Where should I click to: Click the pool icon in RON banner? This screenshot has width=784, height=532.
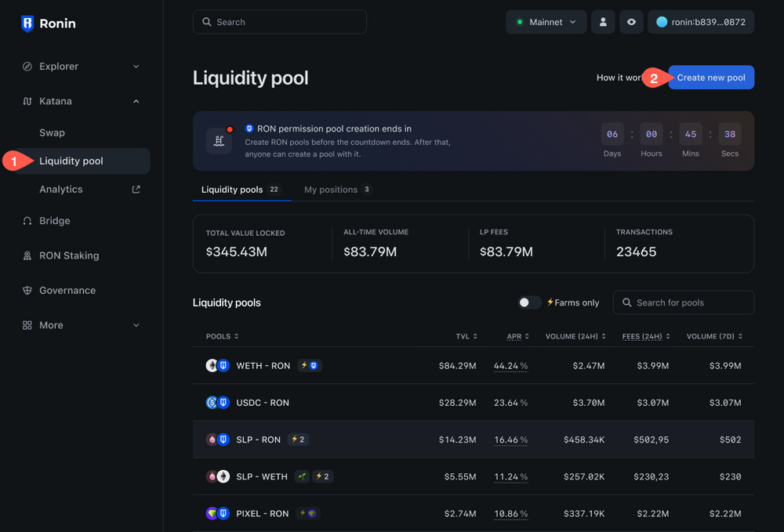[x=219, y=141]
